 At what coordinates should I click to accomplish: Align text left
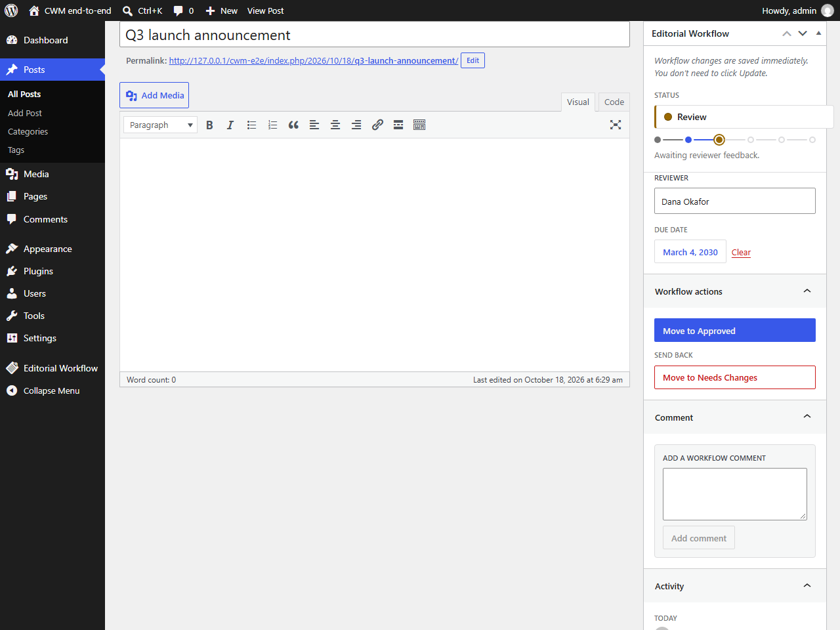point(314,125)
